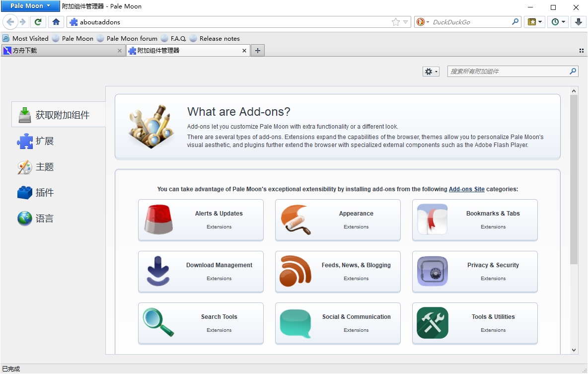The height and width of the screenshot is (374, 588).
Task: Bookmark page with the star icon
Action: click(395, 22)
